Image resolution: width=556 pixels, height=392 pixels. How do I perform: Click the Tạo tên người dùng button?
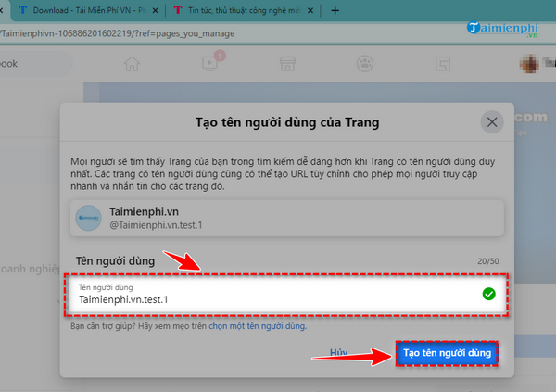click(447, 353)
